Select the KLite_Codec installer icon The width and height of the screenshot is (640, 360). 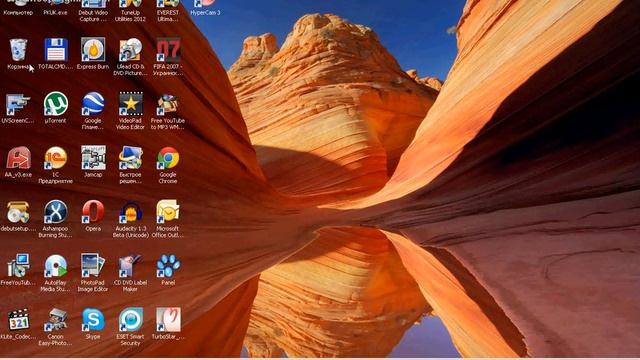coord(19,320)
